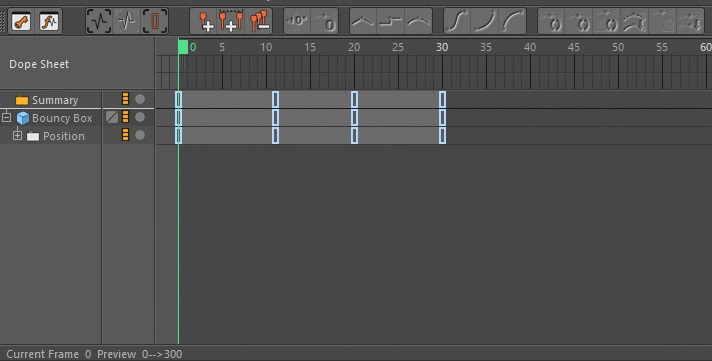Click the Summary orange folder icon
The height and width of the screenshot is (361, 712).
21,100
